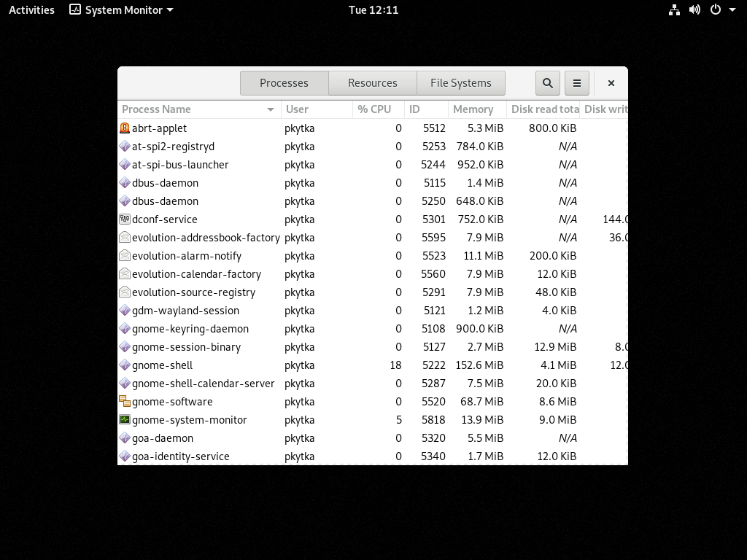Select the abrt-applet process name

[159, 128]
